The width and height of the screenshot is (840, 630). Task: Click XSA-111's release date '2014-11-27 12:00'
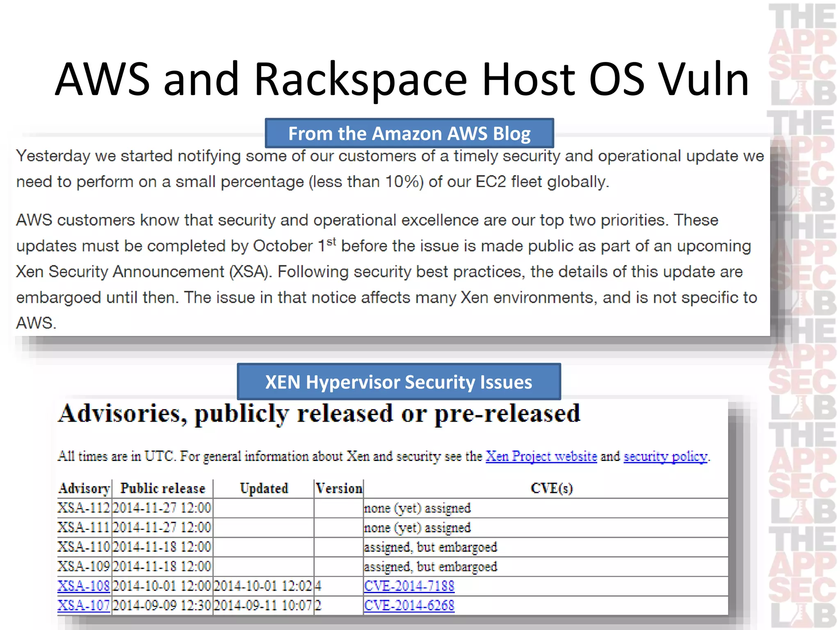[162, 527]
